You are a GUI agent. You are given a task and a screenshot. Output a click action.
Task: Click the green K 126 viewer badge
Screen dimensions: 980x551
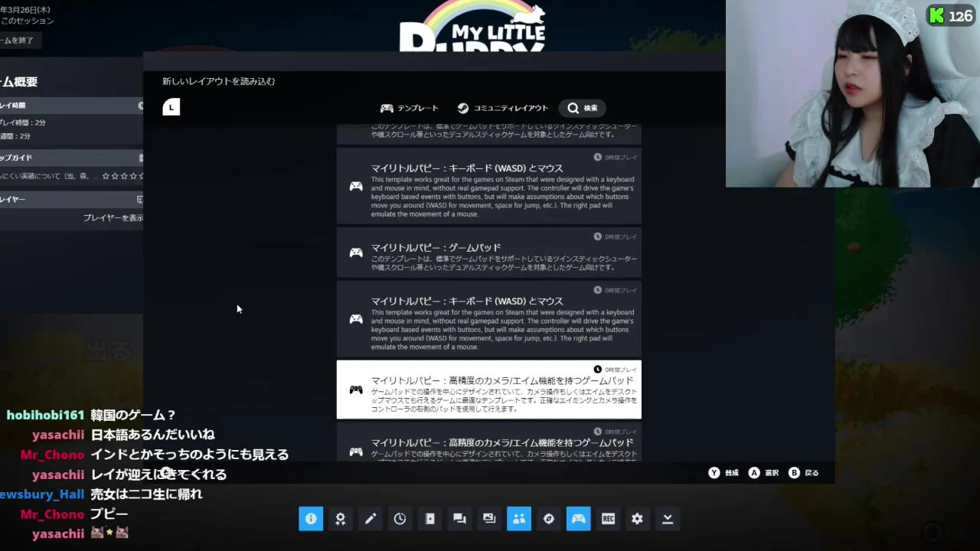point(951,15)
